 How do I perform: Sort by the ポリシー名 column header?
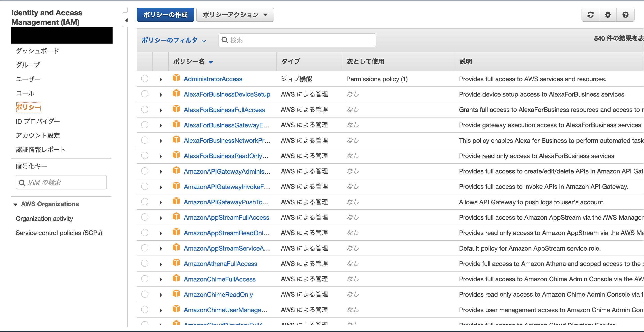pos(193,62)
